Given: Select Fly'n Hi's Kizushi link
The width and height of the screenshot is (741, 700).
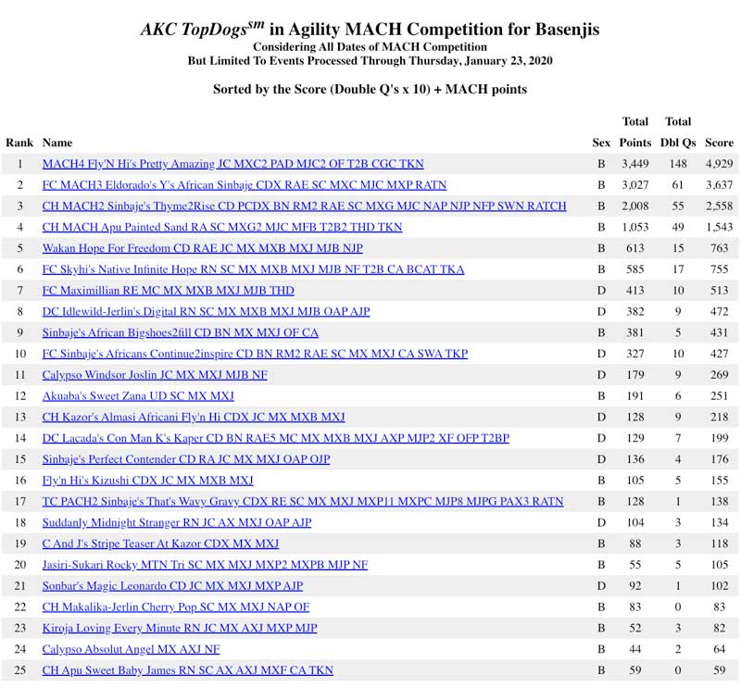Looking at the screenshot, I should click(147, 481).
